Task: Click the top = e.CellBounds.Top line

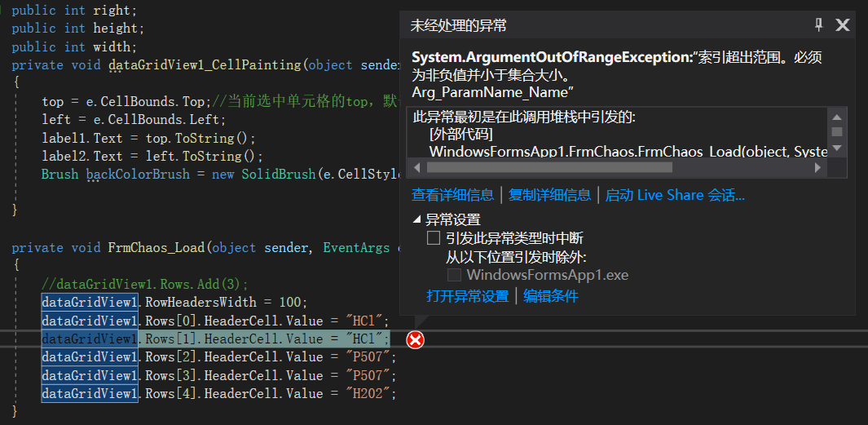Action: point(220,102)
